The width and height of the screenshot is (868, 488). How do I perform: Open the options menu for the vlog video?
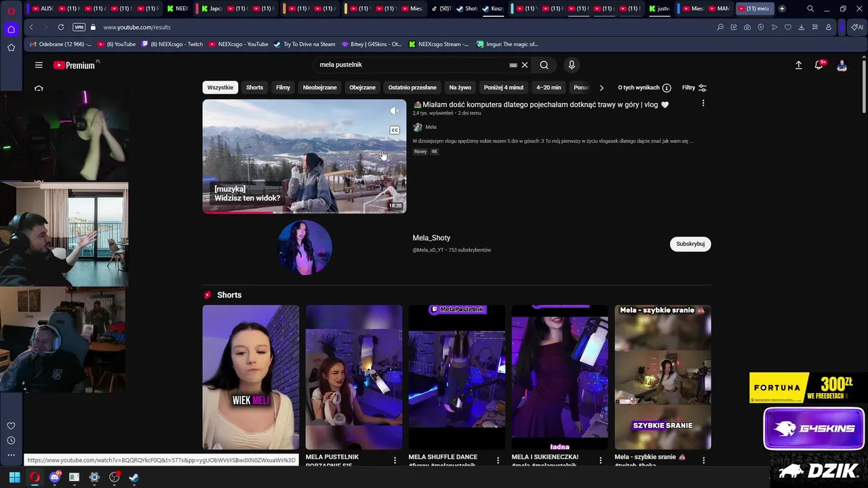703,103
